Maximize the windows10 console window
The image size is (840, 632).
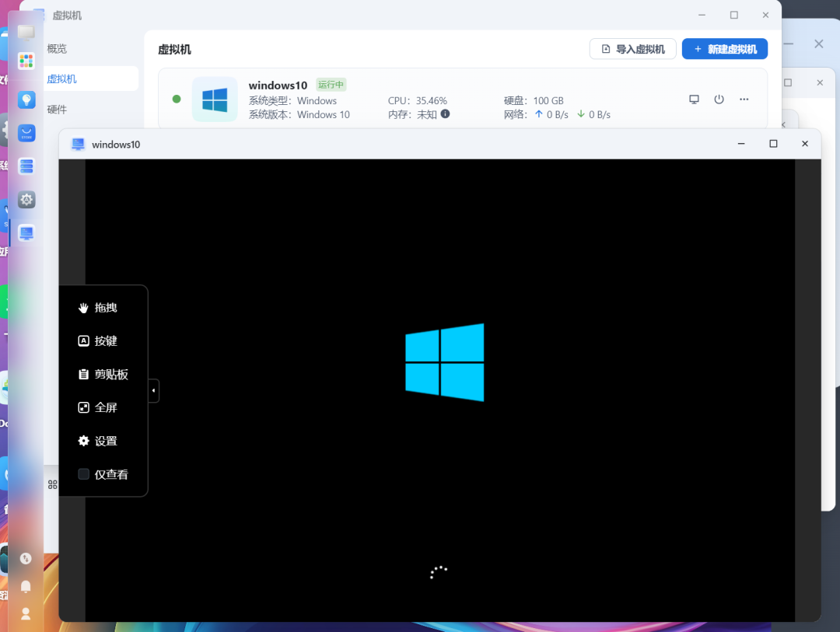[x=773, y=144]
